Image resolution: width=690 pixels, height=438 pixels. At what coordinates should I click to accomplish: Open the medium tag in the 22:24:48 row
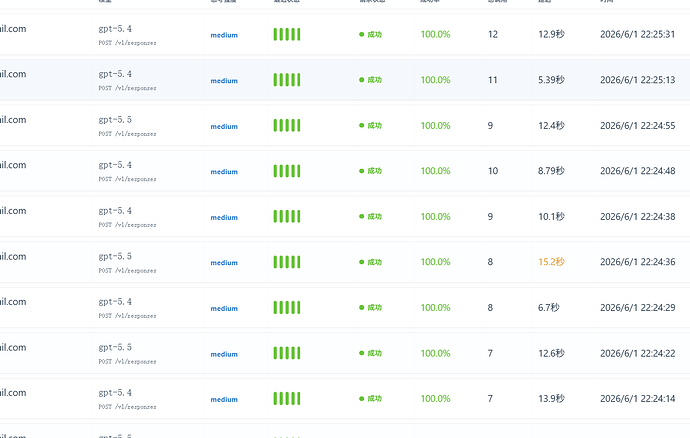pyautogui.click(x=224, y=172)
